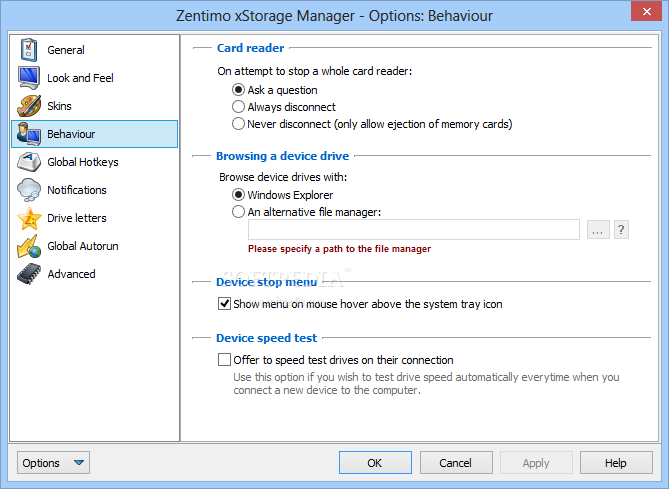Select Never disconnect card reader option
669x489 pixels.
[238, 124]
